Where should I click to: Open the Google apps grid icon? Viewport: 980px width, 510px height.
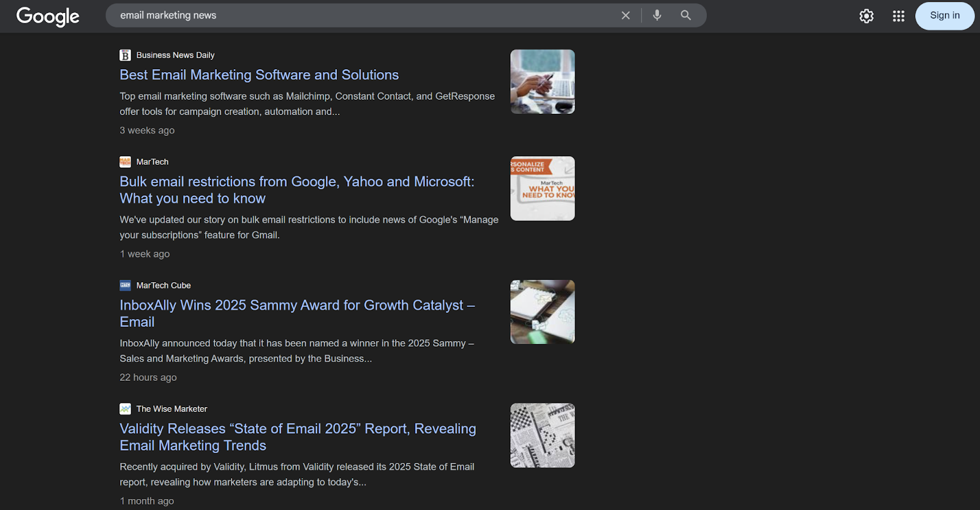click(899, 16)
